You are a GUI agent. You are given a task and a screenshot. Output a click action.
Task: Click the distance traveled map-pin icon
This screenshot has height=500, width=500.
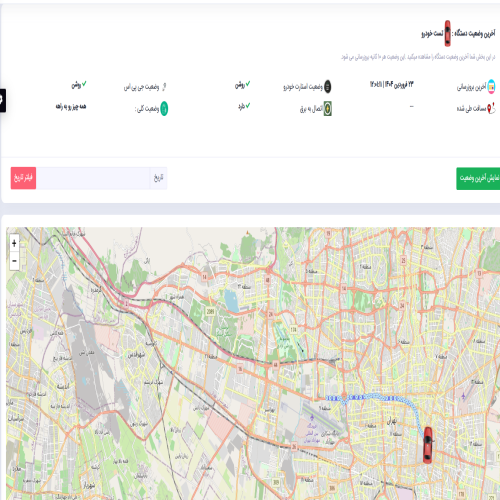[491, 109]
